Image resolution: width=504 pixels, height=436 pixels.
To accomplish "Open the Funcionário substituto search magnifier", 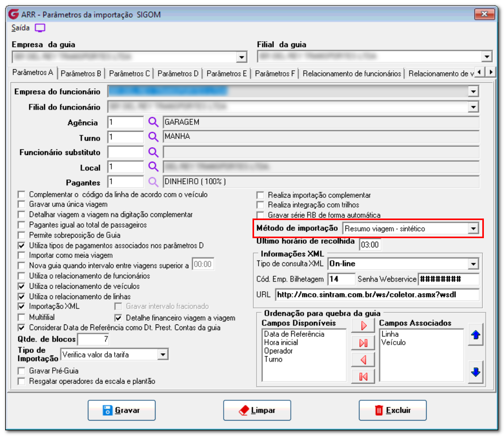I will pyautogui.click(x=153, y=152).
